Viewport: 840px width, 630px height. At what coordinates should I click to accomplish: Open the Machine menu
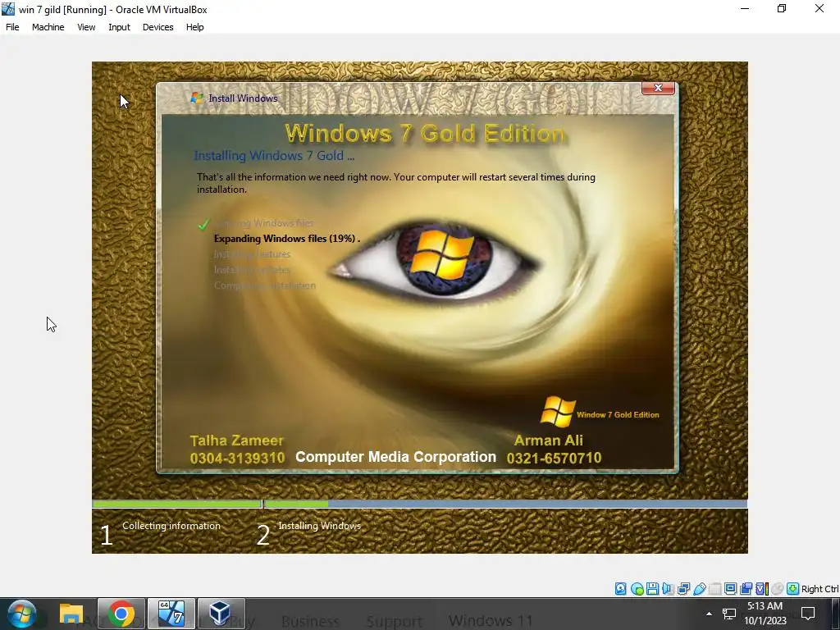(x=48, y=27)
